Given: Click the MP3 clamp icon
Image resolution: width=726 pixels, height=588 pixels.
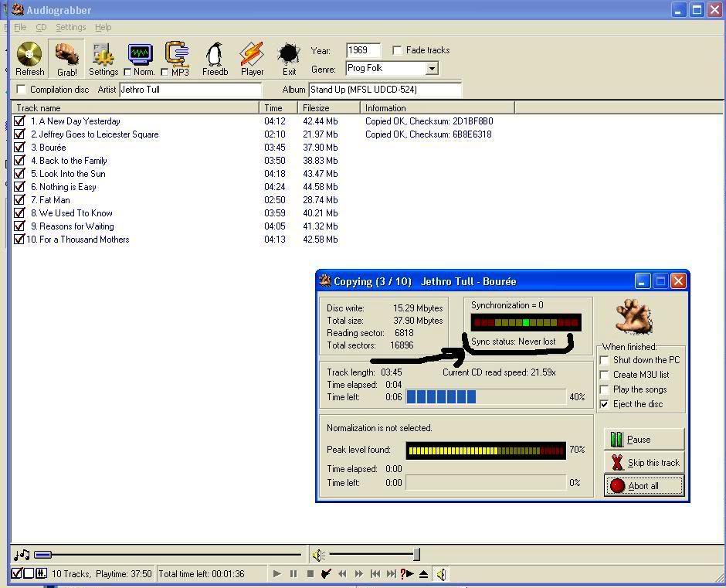Looking at the screenshot, I should pyautogui.click(x=177, y=54).
